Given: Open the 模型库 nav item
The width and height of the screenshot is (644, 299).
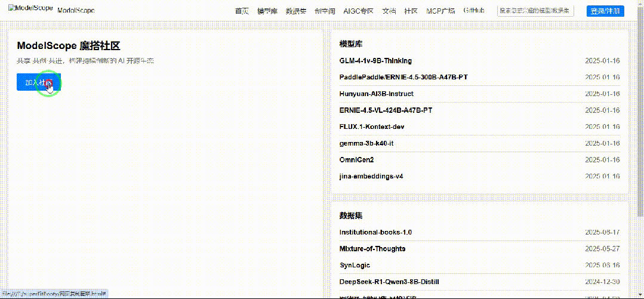Looking at the screenshot, I should pyautogui.click(x=267, y=11).
